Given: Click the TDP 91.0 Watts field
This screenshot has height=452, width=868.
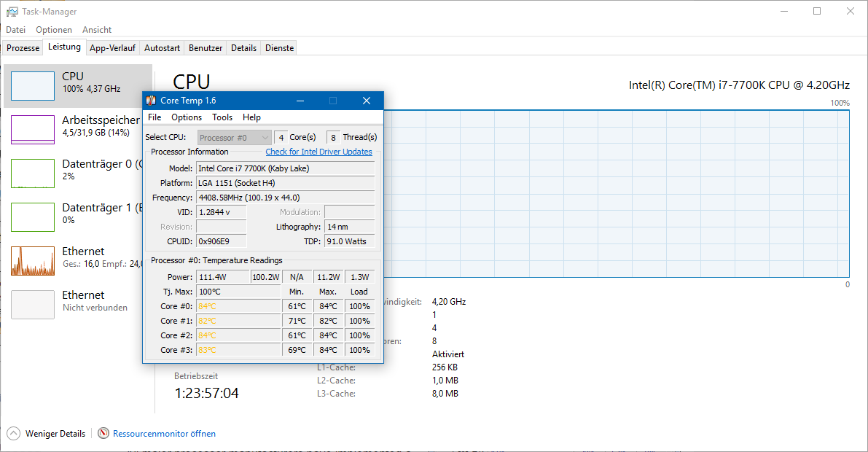Looking at the screenshot, I should coord(349,241).
